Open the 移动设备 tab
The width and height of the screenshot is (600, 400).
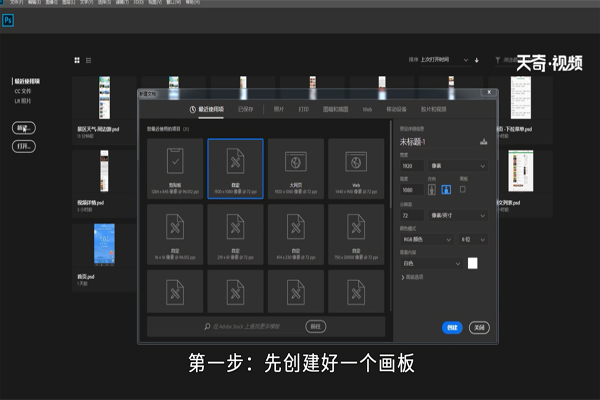[396, 109]
